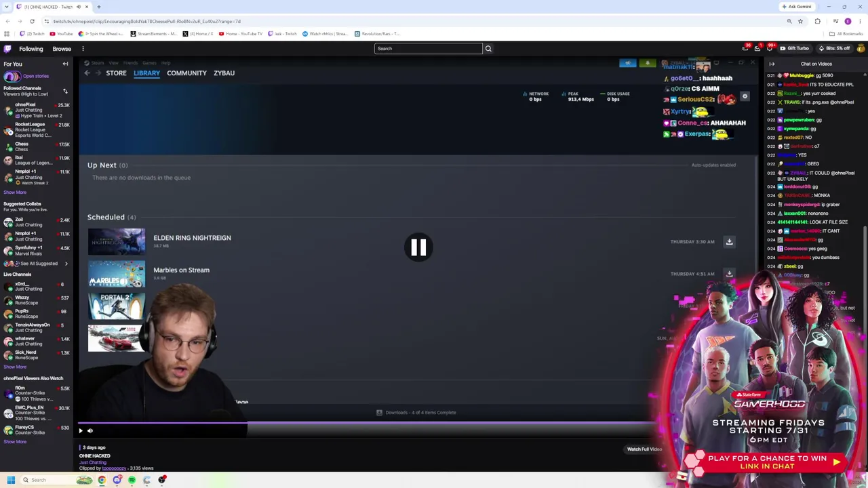
Task: Follow the LINK IN CHAT ad arrow
Action: point(837,462)
